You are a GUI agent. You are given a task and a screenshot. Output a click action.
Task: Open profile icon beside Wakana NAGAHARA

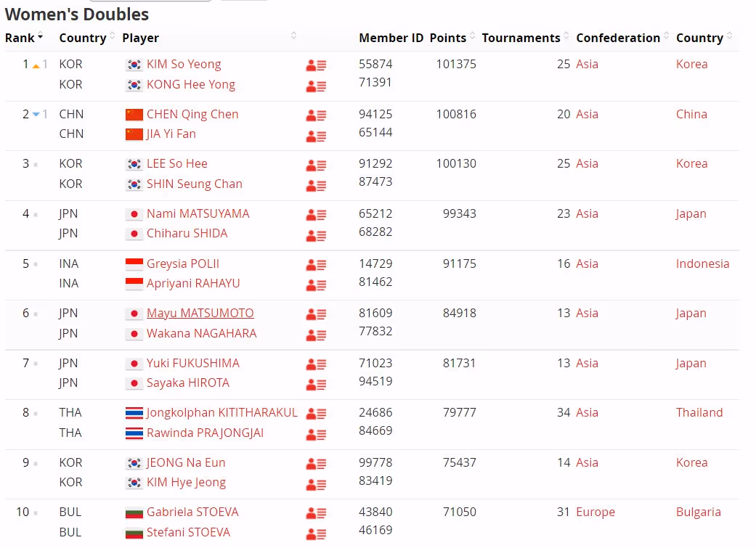(316, 335)
